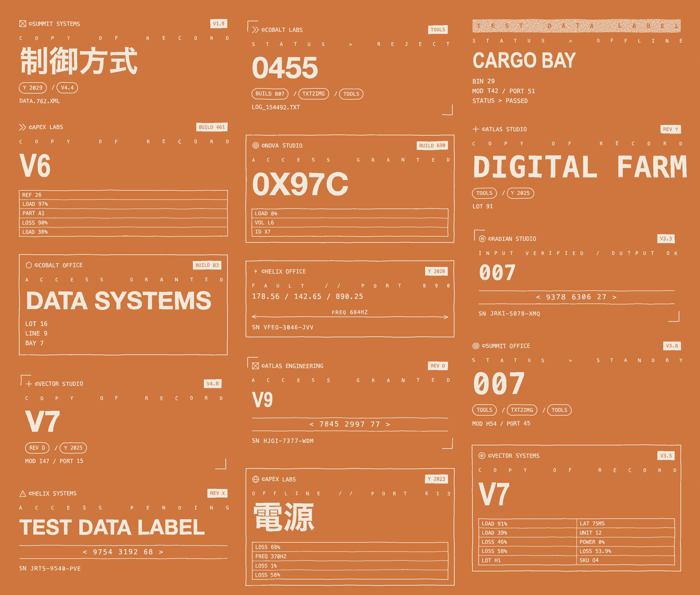Select the SKU 04 cell

click(625, 560)
